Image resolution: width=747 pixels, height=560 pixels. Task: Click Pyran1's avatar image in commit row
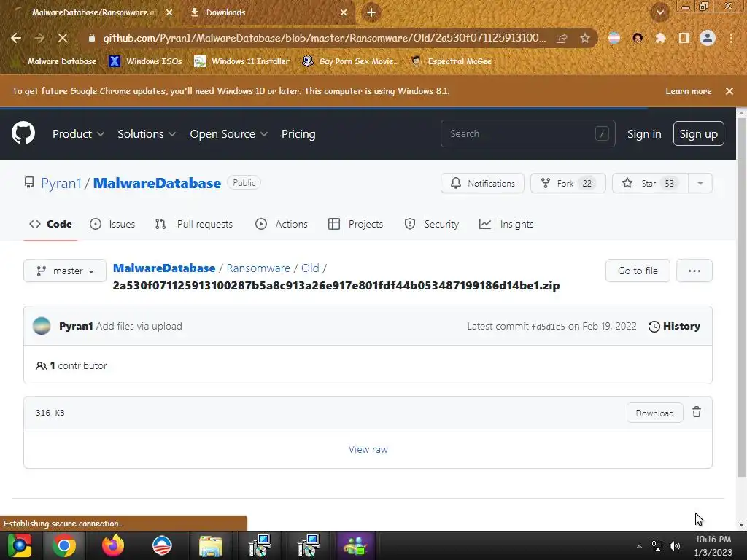tap(42, 326)
